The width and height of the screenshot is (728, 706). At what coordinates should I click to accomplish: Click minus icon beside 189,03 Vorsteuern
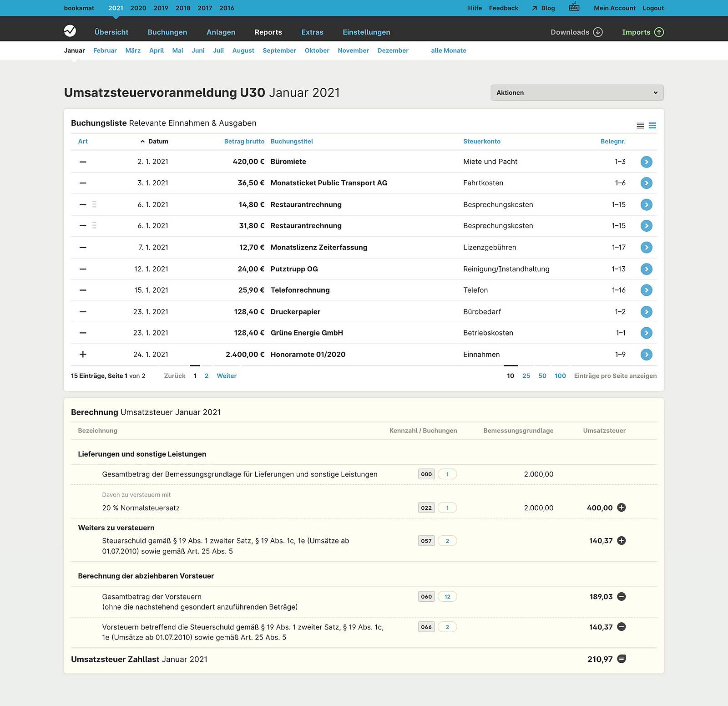622,596
